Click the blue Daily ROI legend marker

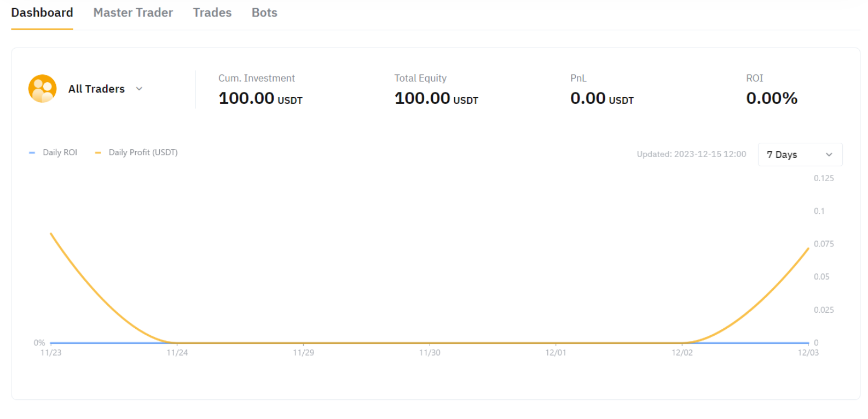click(32, 153)
